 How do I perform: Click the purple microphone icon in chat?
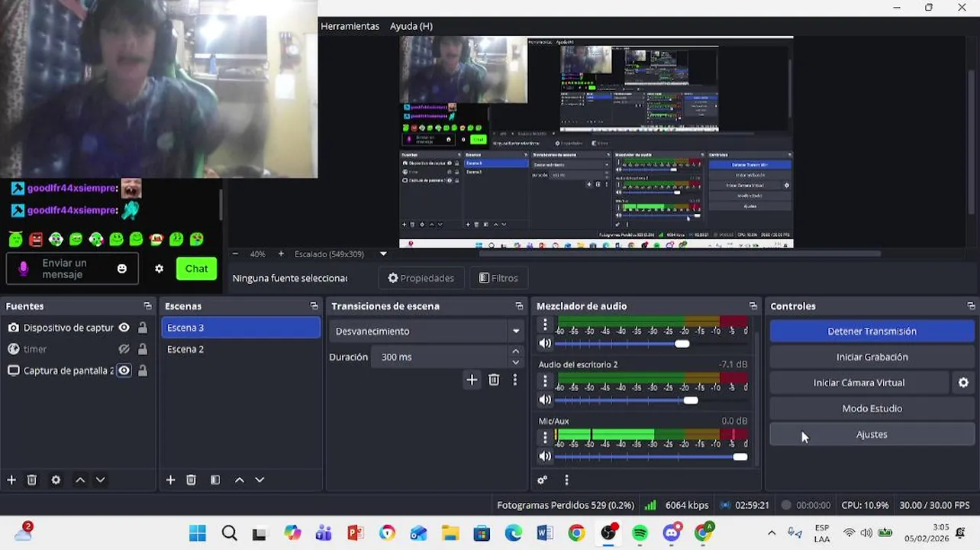(24, 268)
